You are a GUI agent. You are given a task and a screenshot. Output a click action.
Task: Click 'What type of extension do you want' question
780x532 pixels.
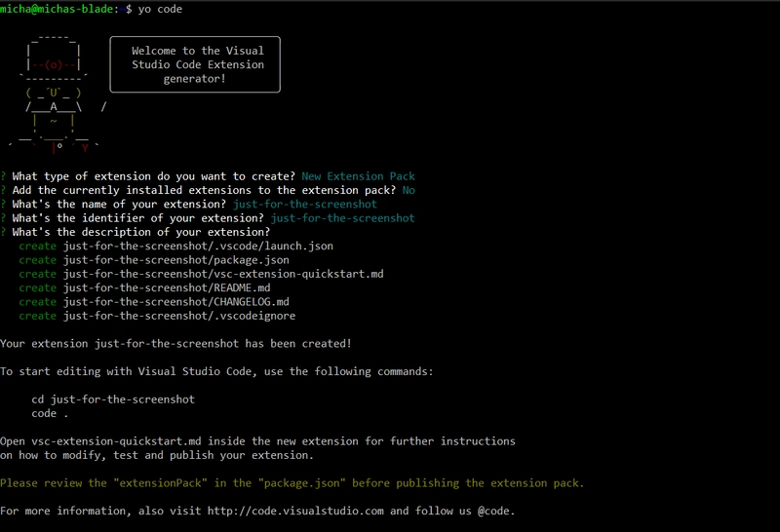[154, 176]
